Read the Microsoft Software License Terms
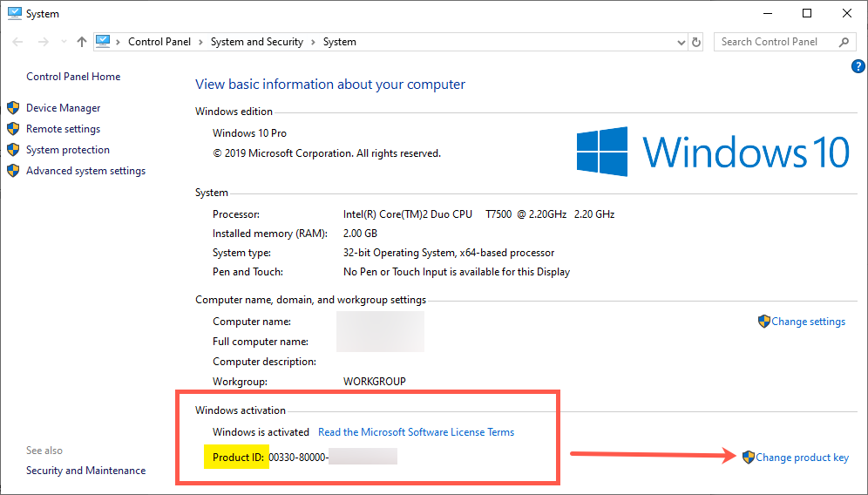868x495 pixels. point(416,432)
